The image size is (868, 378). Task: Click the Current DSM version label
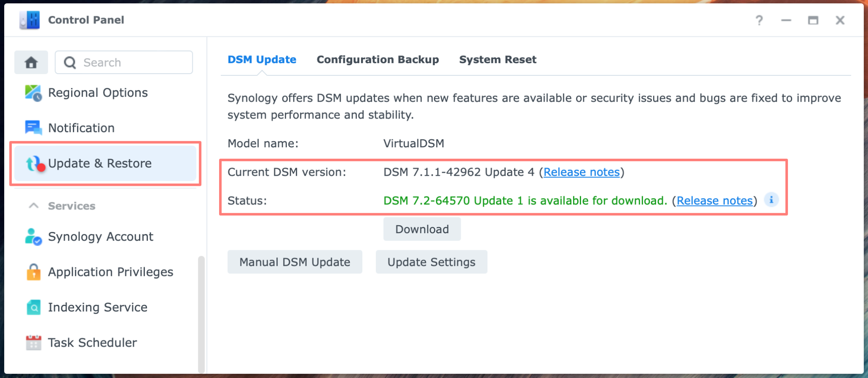287,172
